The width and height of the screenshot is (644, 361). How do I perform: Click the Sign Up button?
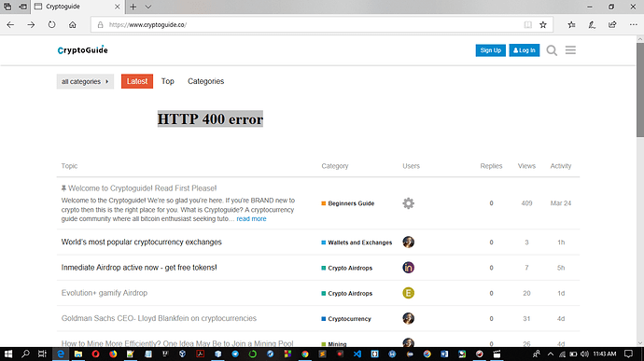point(490,50)
